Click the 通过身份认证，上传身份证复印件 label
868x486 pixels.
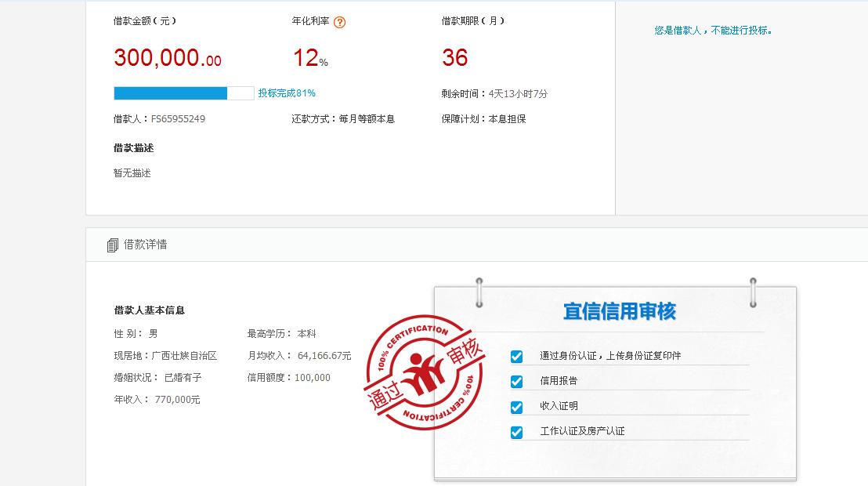[x=610, y=356]
